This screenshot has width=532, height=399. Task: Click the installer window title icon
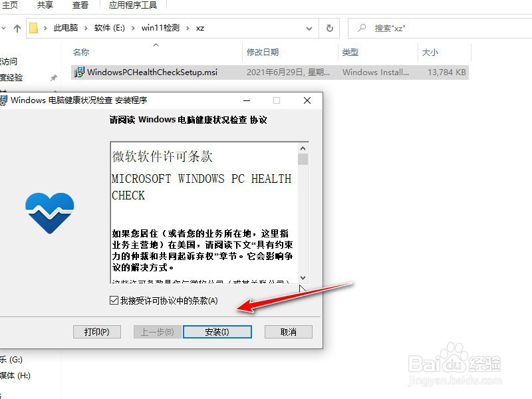click(3, 100)
